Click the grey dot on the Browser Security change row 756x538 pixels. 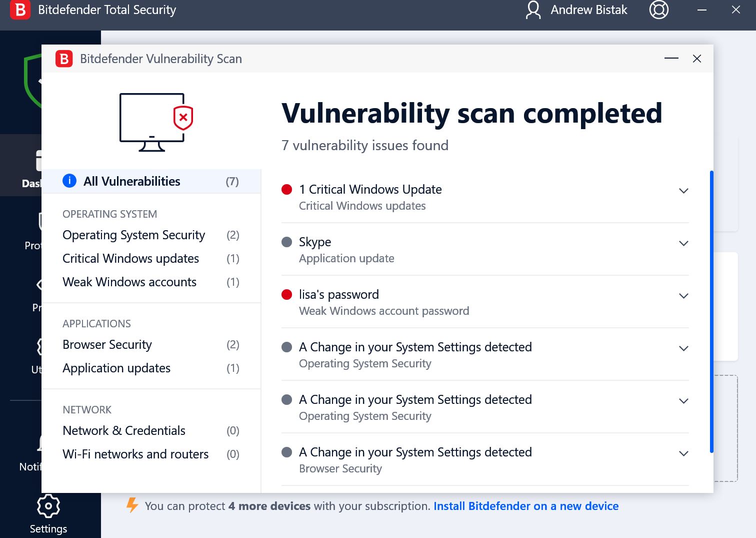point(287,452)
